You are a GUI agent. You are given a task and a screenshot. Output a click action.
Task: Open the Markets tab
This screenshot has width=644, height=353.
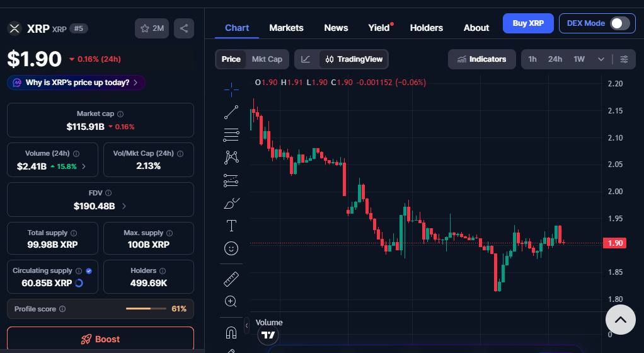click(x=286, y=28)
